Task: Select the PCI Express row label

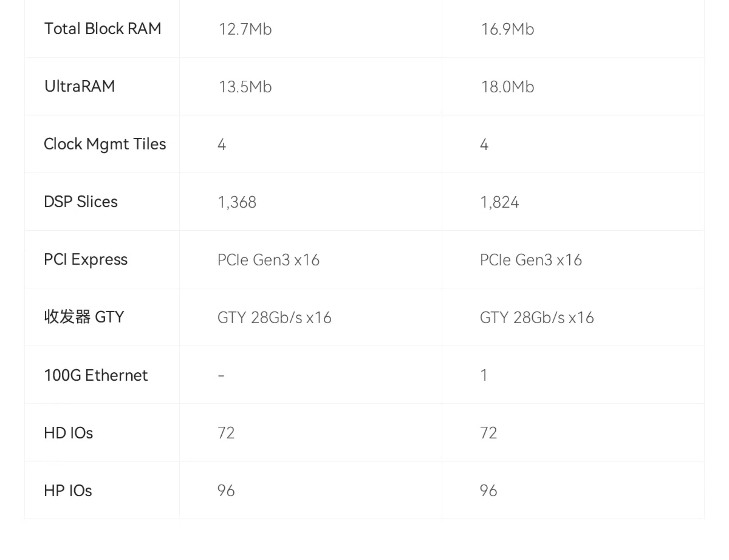Action: (x=86, y=260)
